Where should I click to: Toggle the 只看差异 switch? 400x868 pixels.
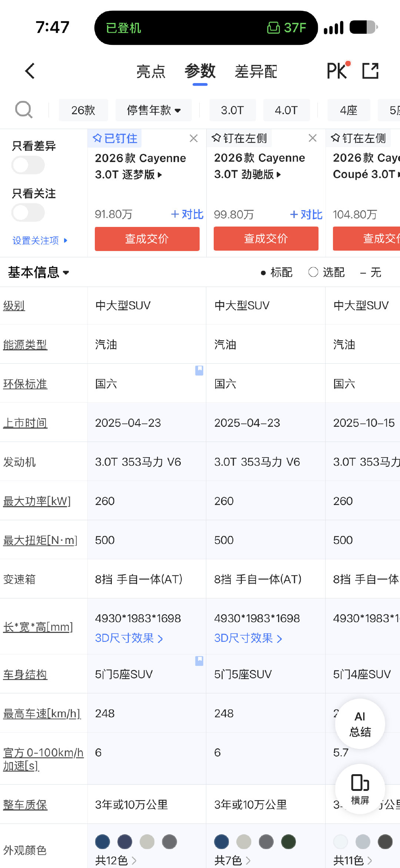tap(28, 165)
